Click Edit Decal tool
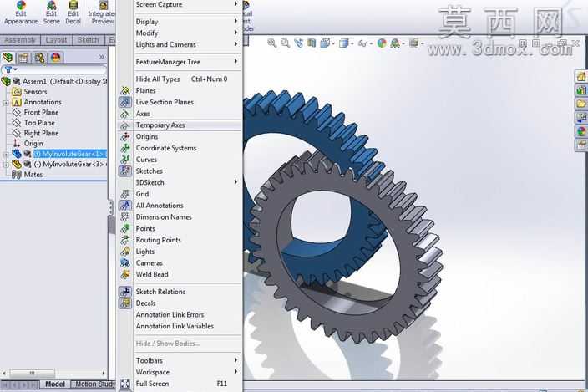The image size is (588, 392). 73,13
